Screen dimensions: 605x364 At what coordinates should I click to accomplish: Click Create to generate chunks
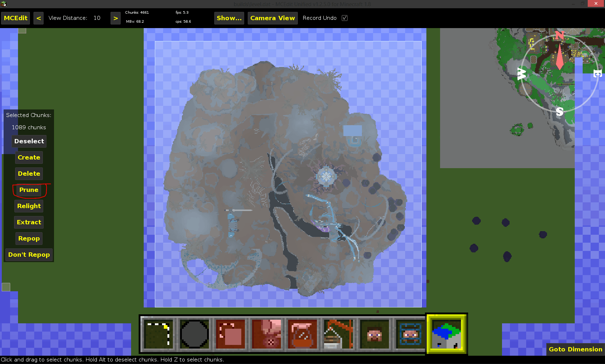click(x=29, y=157)
